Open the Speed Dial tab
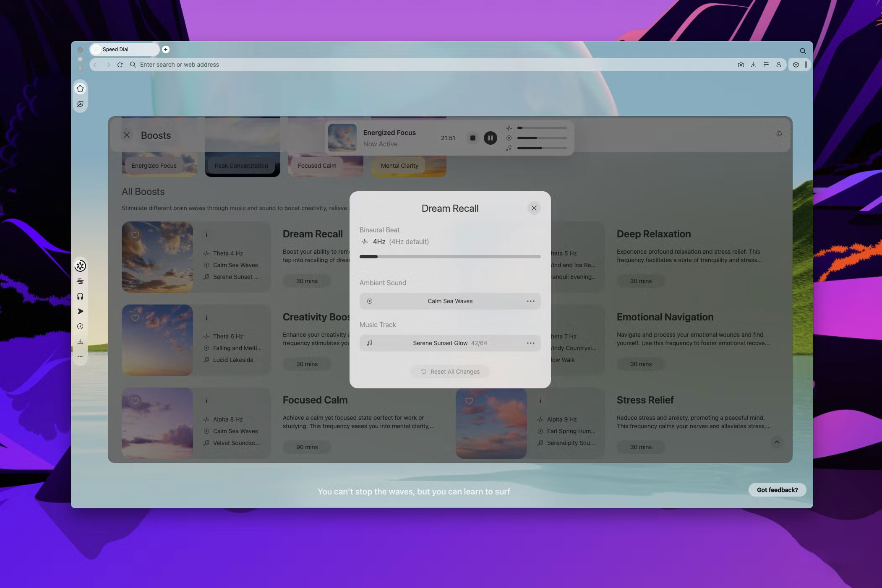 coord(124,49)
